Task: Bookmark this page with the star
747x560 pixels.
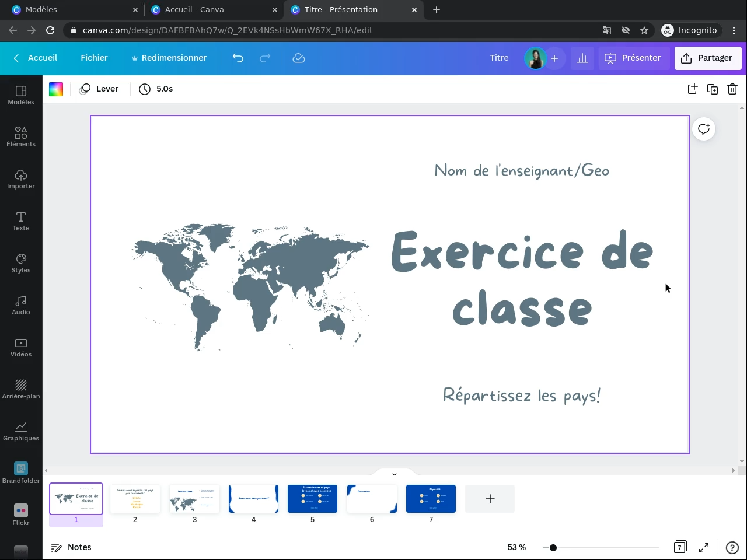Action: [x=644, y=30]
